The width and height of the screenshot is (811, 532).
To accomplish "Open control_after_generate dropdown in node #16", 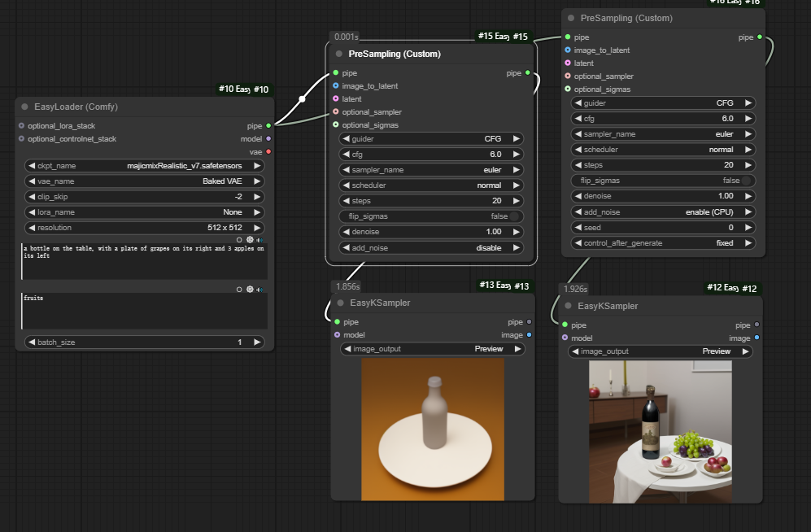I will [663, 243].
